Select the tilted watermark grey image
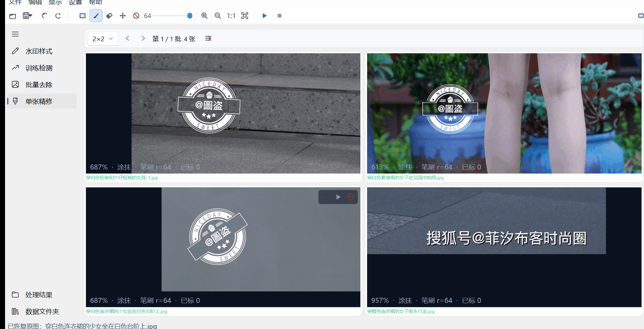 (x=223, y=247)
